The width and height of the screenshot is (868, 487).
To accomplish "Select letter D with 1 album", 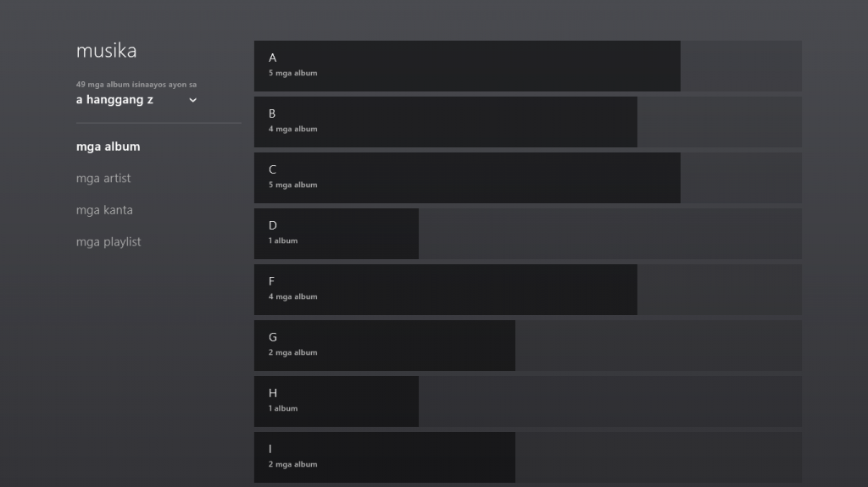I will 336,234.
